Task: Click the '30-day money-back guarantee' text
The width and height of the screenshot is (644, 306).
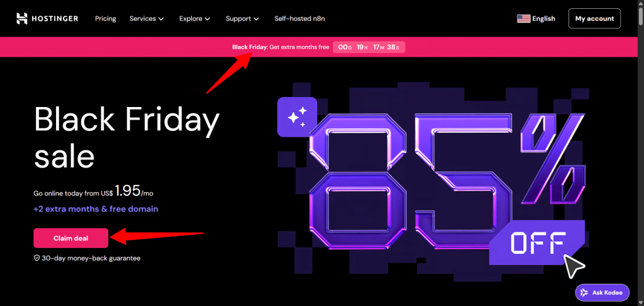Action: point(91,258)
